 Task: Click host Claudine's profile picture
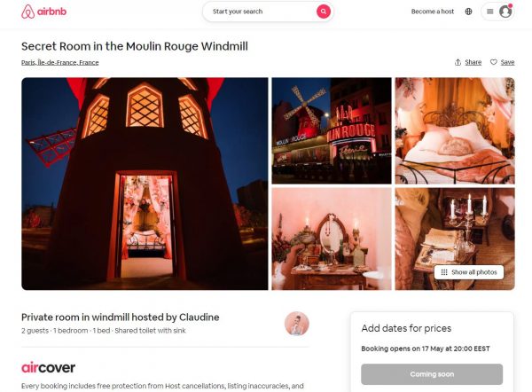[296, 324]
